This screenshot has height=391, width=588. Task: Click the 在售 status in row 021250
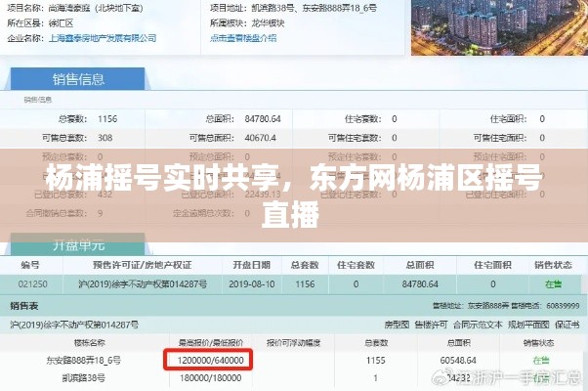pos(553,283)
